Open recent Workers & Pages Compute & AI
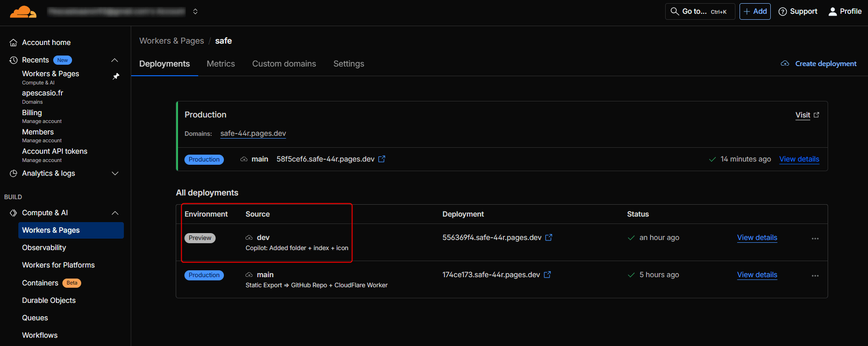 point(50,78)
